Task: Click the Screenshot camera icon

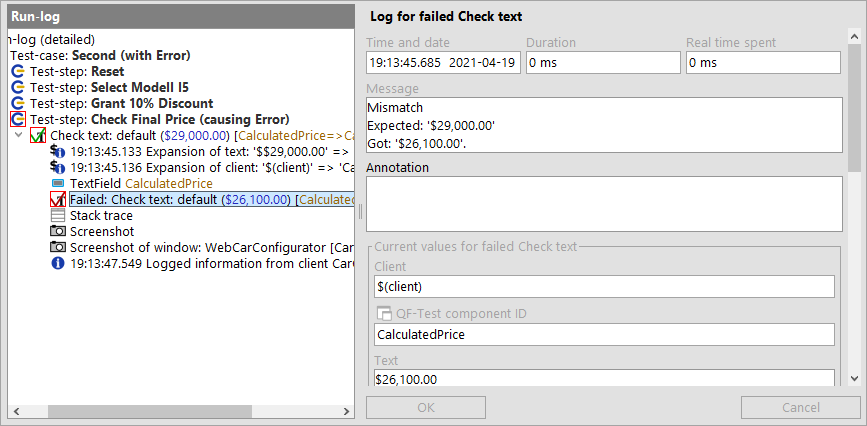Action: click(58, 231)
